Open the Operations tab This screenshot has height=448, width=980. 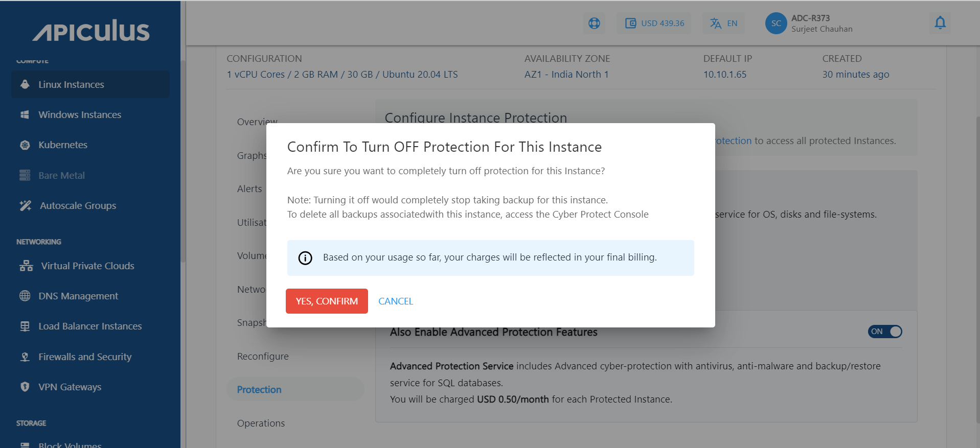pyautogui.click(x=261, y=423)
